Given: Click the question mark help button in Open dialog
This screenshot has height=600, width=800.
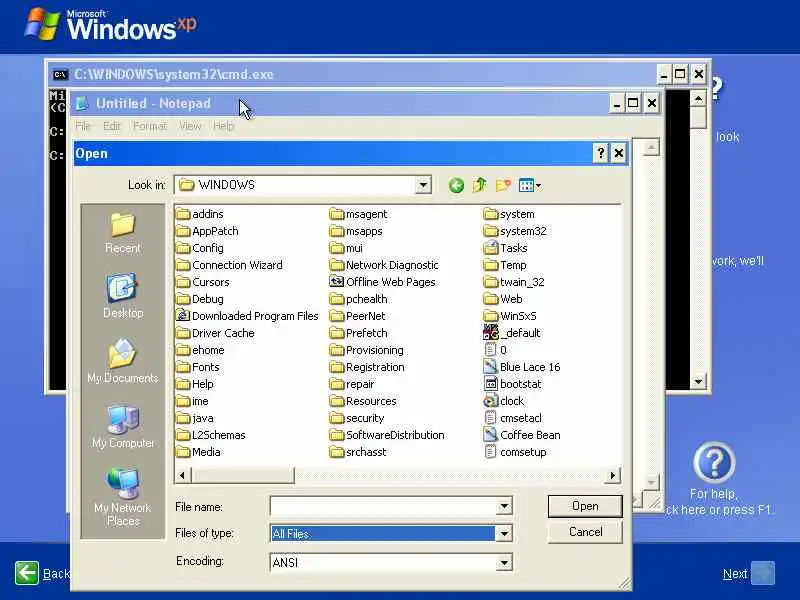Looking at the screenshot, I should pyautogui.click(x=601, y=153).
